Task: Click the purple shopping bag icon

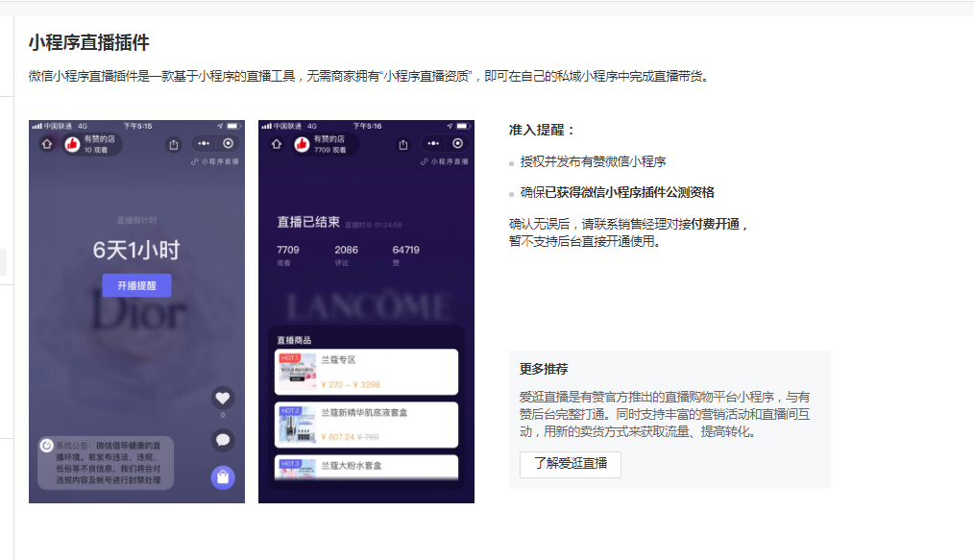Action: (x=223, y=477)
